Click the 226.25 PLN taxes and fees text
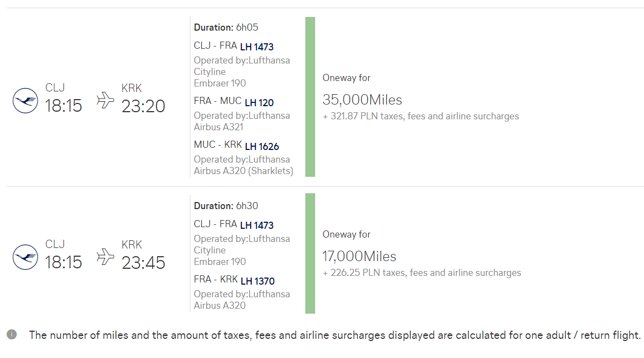 click(422, 273)
